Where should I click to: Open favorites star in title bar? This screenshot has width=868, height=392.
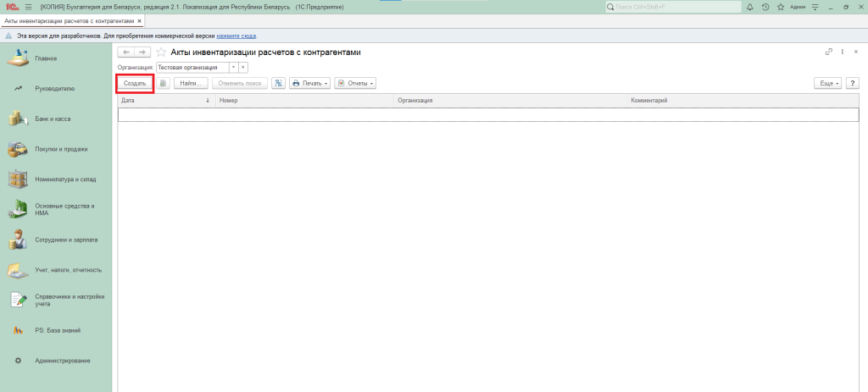(x=780, y=7)
